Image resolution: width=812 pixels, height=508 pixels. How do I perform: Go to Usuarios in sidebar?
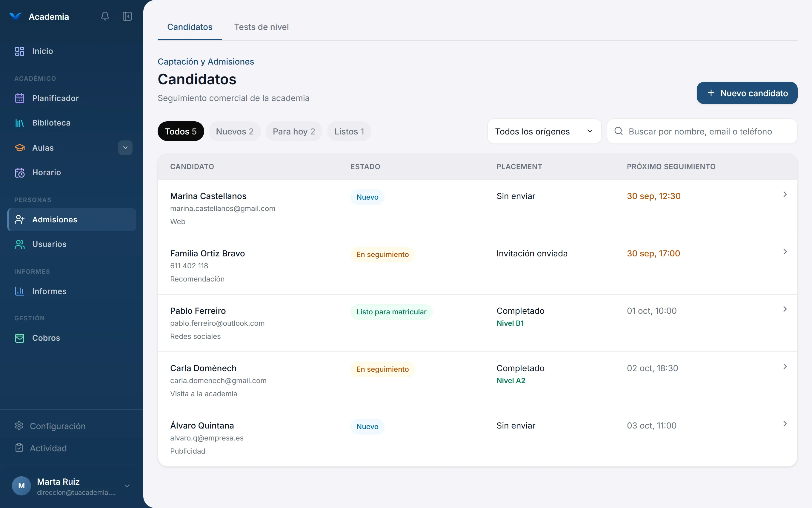pyautogui.click(x=71, y=244)
